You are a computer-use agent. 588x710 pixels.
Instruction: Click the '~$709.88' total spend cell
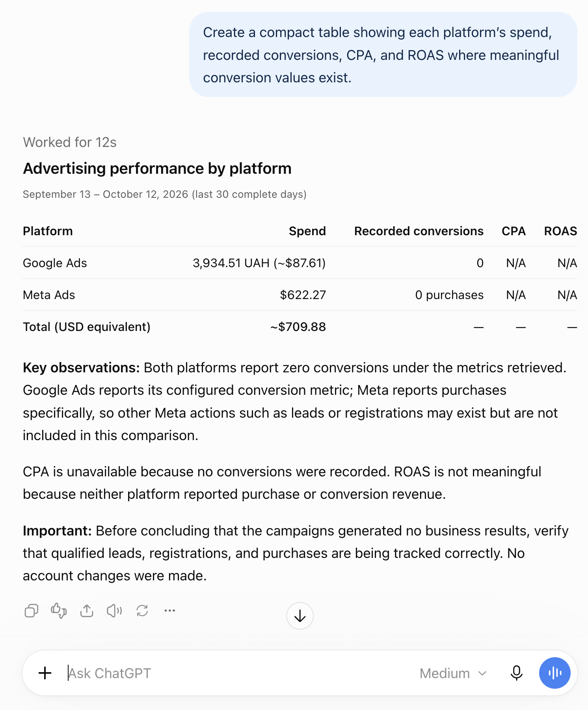298,327
